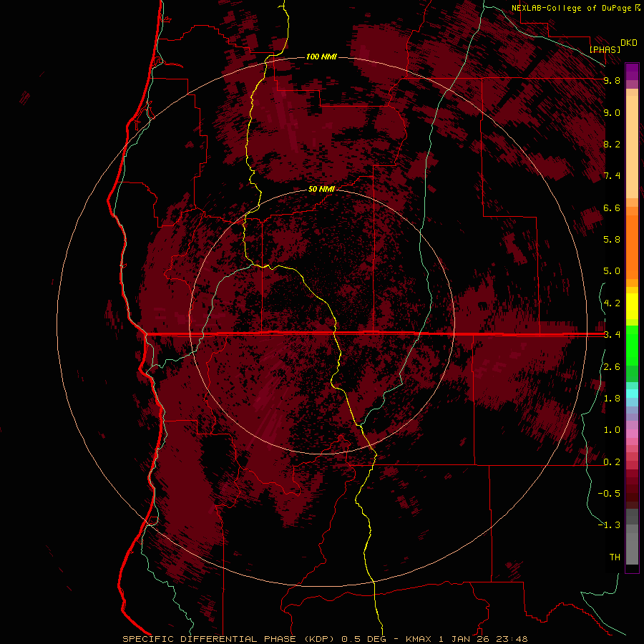Image resolution: width=644 pixels, height=644 pixels.
Task: Click the 1.8 value on the color scale
Action: pyautogui.click(x=612, y=399)
